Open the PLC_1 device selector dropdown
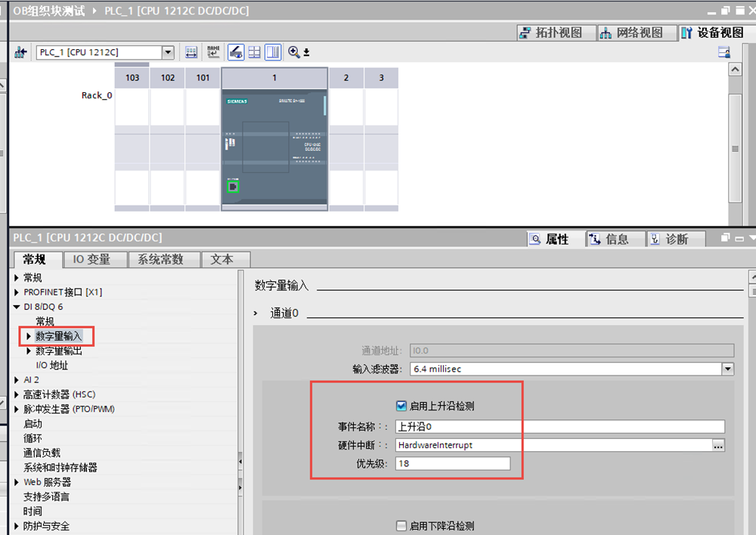This screenshot has height=535, width=756. [x=168, y=52]
